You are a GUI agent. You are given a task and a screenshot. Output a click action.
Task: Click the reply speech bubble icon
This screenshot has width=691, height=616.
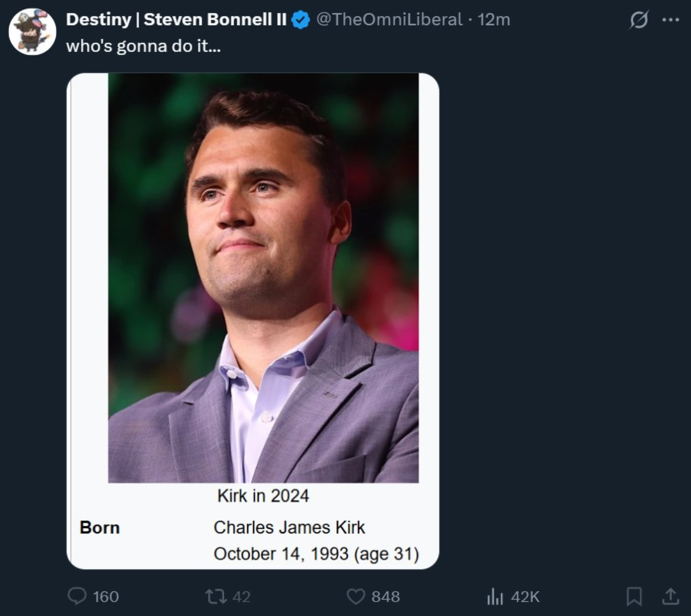click(77, 596)
